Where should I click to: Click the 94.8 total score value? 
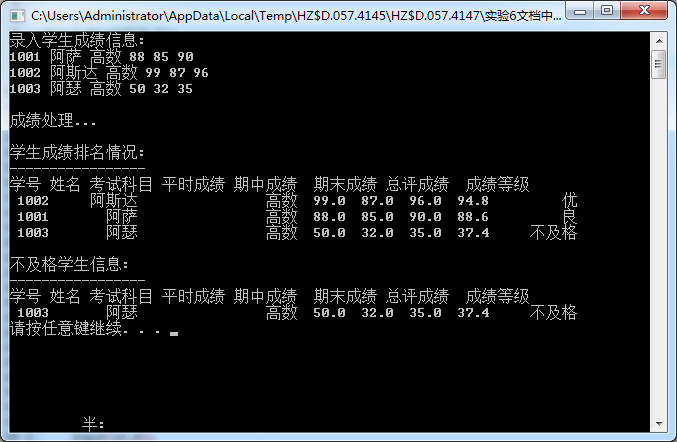(x=473, y=201)
